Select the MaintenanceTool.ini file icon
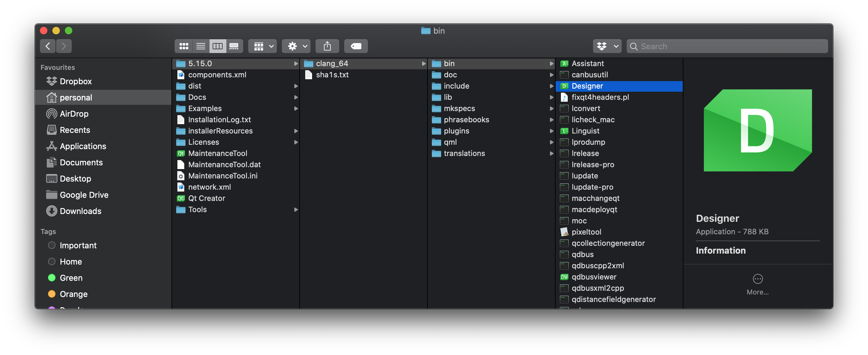The height and width of the screenshot is (355, 868). 181,176
